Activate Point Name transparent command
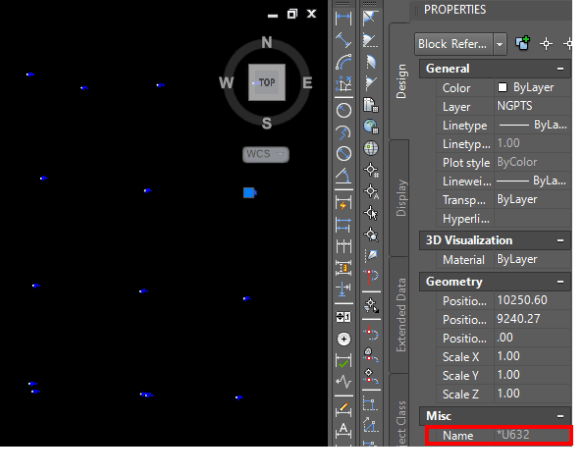575x449 pixels. [x=370, y=191]
